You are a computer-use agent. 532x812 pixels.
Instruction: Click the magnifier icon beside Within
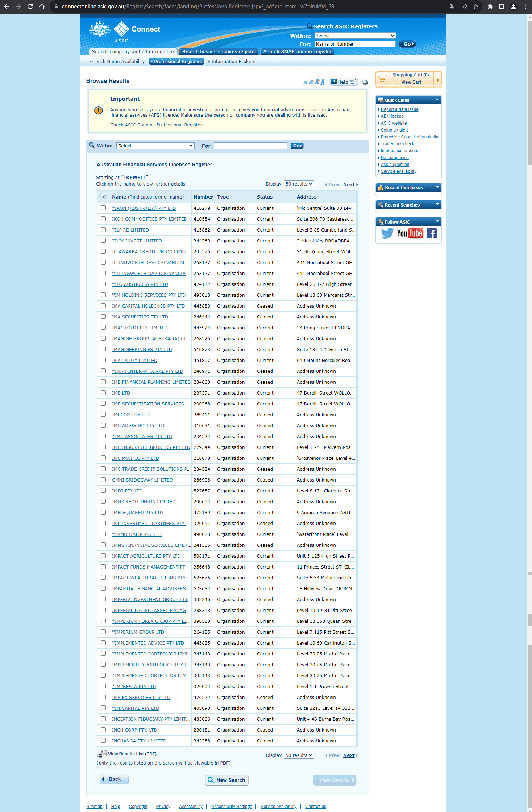click(92, 145)
